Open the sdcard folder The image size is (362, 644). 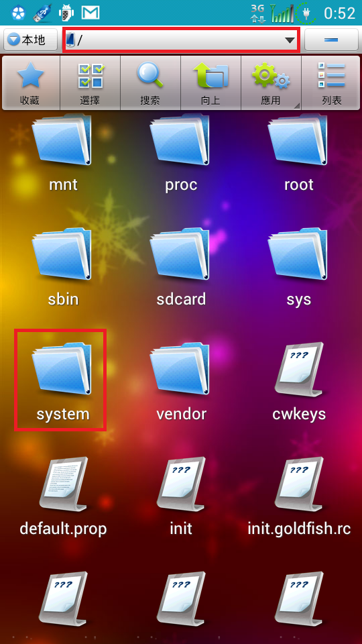181,268
